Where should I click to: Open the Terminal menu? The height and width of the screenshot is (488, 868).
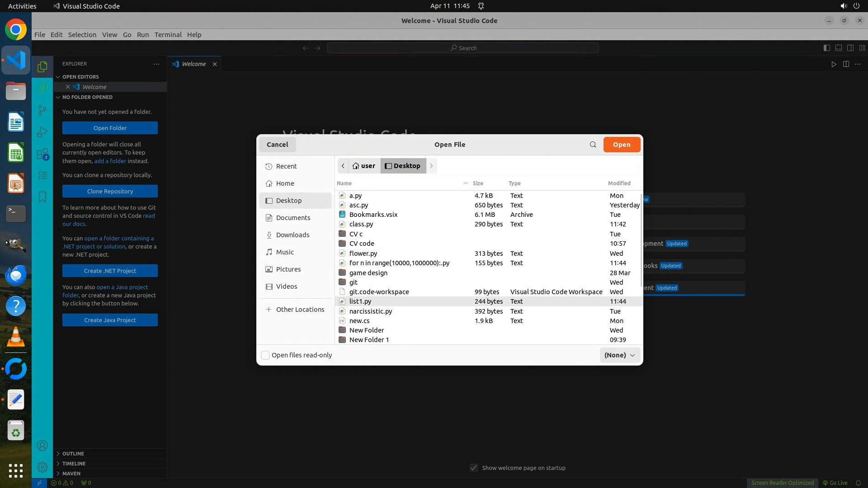tap(168, 35)
